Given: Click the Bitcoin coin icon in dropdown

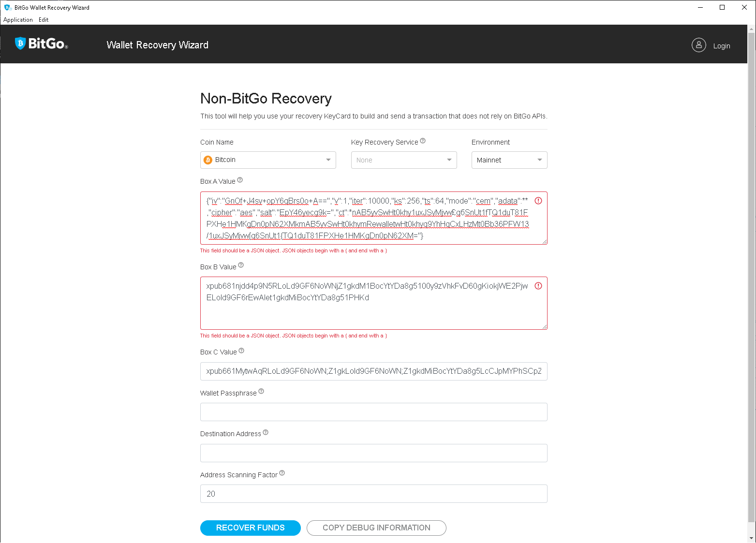Looking at the screenshot, I should point(208,160).
